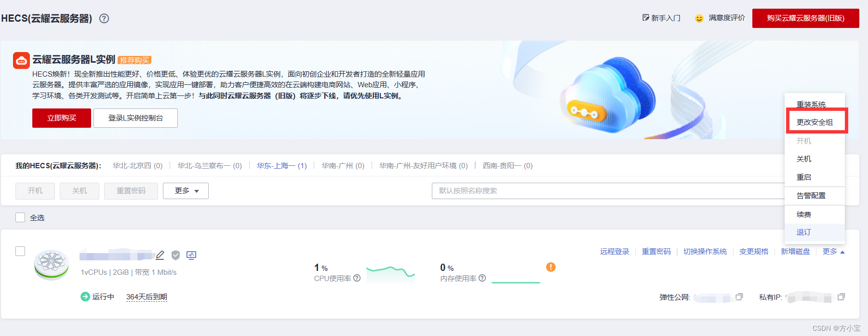Screen dimensions: 868x336
Task: Click the 切换操作系统 link
Action: [705, 252]
